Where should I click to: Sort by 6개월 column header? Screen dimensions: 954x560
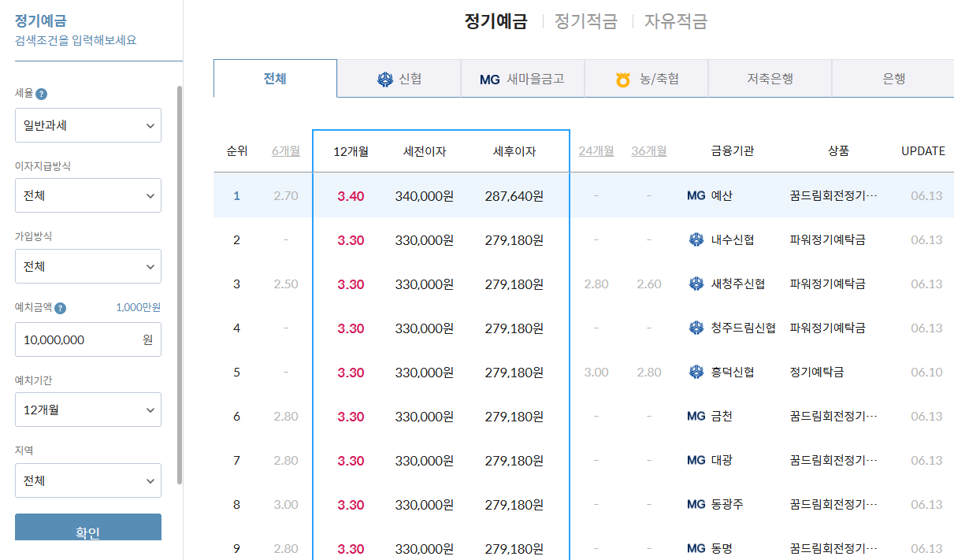coord(286,151)
